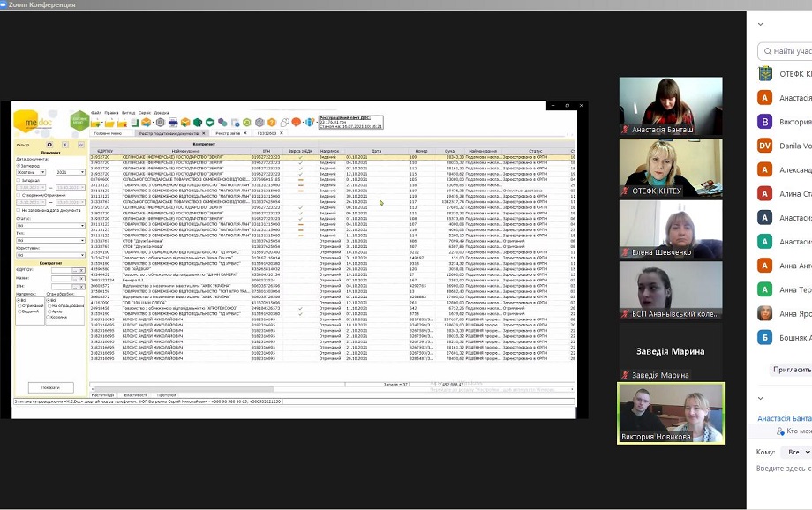Click the filter clear X button beside Фільтр
Image resolution: width=812 pixels, height=510 pixels.
[65, 145]
